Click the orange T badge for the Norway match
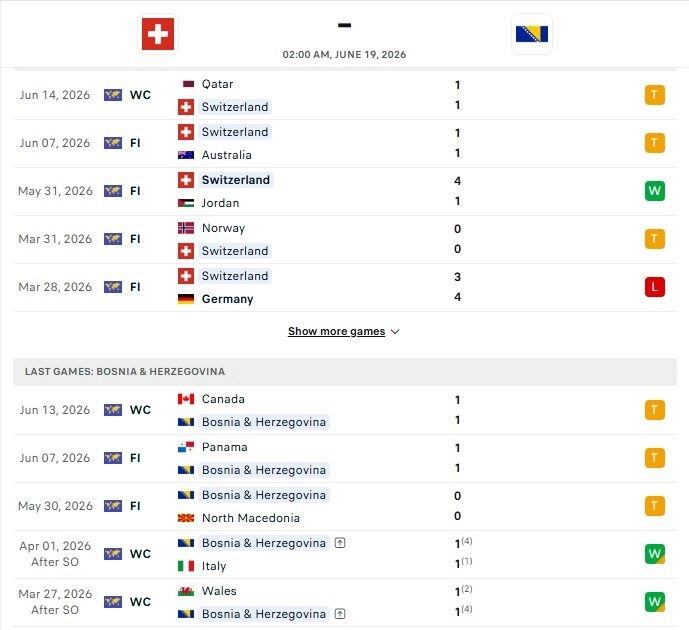 click(655, 239)
